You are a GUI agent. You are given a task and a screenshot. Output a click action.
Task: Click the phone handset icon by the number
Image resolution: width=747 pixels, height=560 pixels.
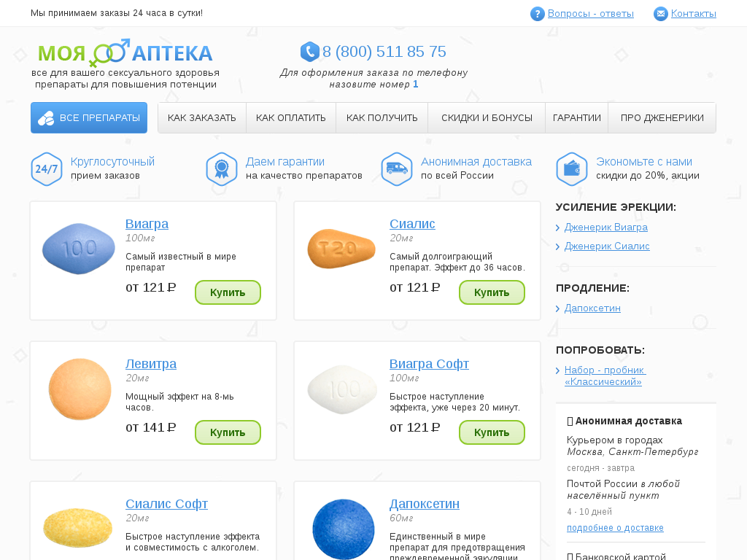click(x=309, y=52)
